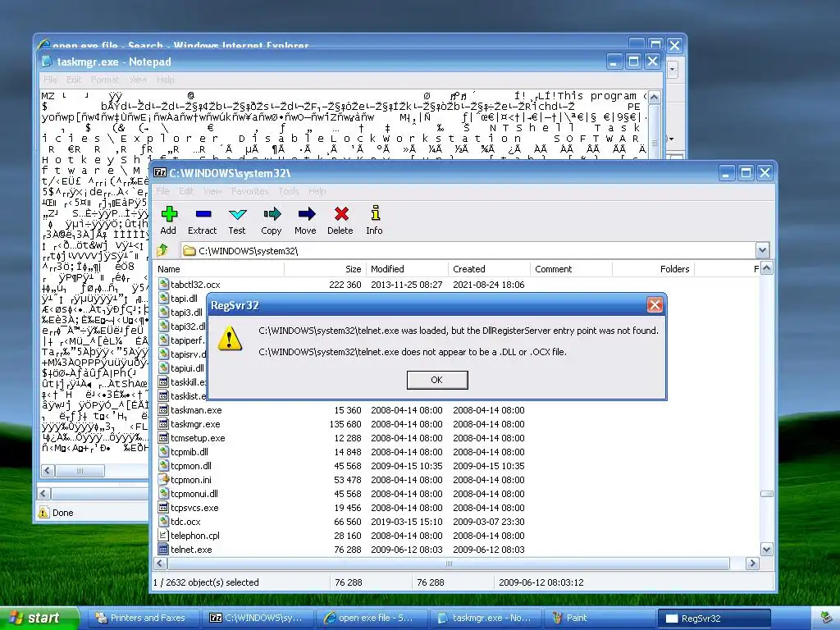Click the Move toolbar icon
Image resolution: width=840 pixels, height=630 pixels.
tap(306, 214)
